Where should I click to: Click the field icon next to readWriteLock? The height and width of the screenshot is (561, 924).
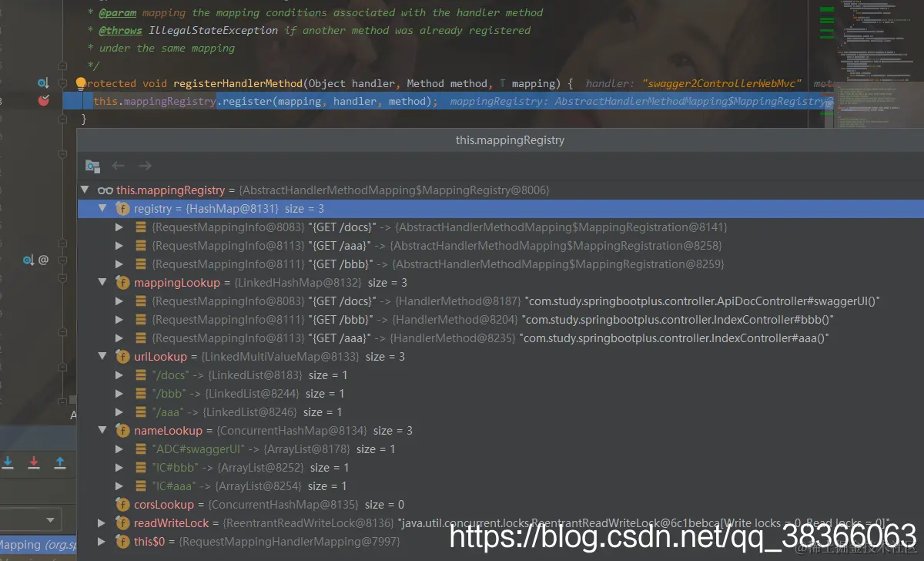pyautogui.click(x=122, y=523)
